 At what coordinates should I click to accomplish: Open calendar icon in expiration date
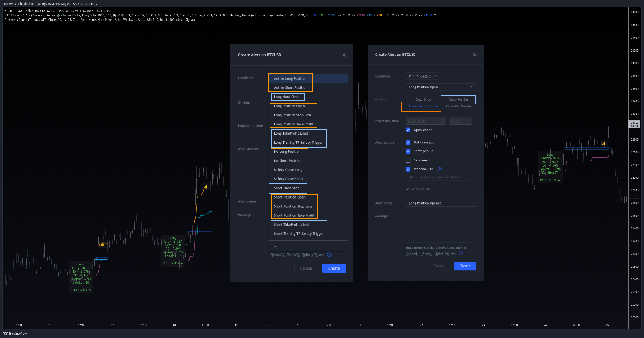441,121
